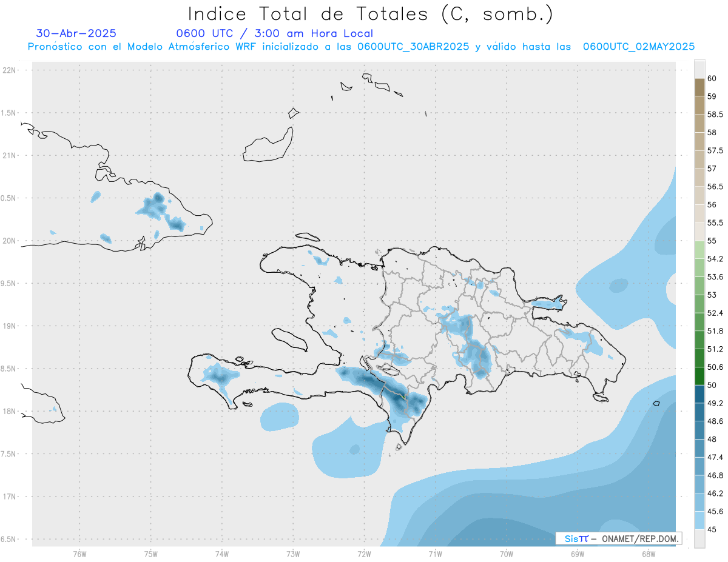Click the colorbar value "47.4"
This screenshot has width=728, height=562.
(x=715, y=457)
